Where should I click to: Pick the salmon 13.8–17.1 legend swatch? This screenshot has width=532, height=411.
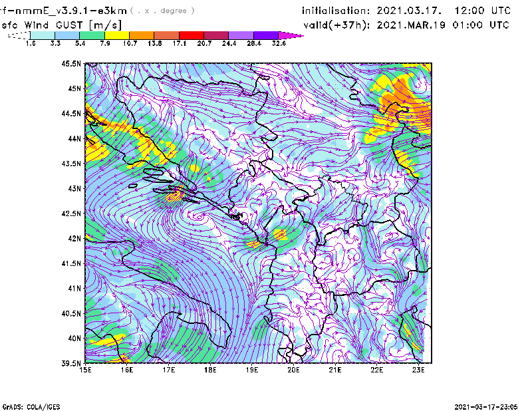point(167,35)
